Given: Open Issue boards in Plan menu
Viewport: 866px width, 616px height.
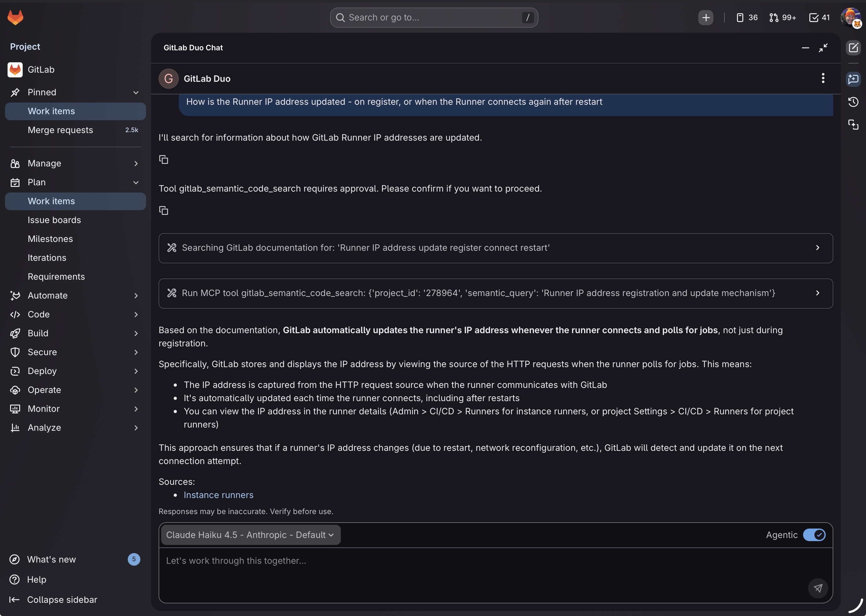Looking at the screenshot, I should point(54,220).
